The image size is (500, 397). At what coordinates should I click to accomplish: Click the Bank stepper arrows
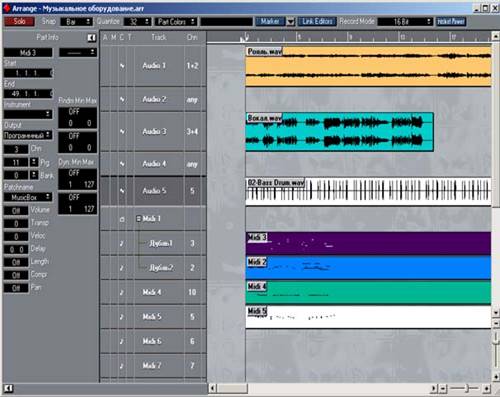34,175
